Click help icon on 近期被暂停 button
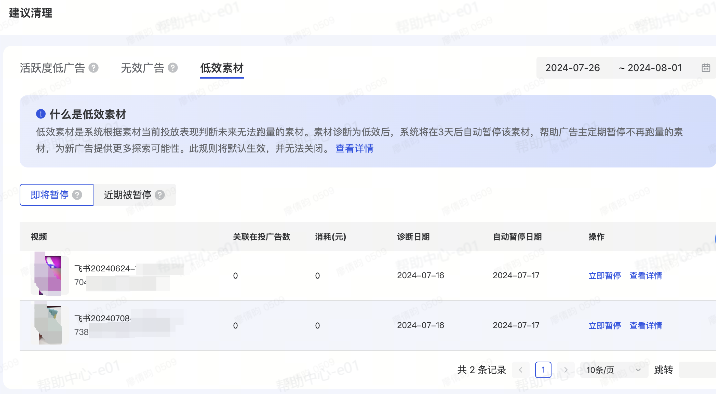 (160, 195)
